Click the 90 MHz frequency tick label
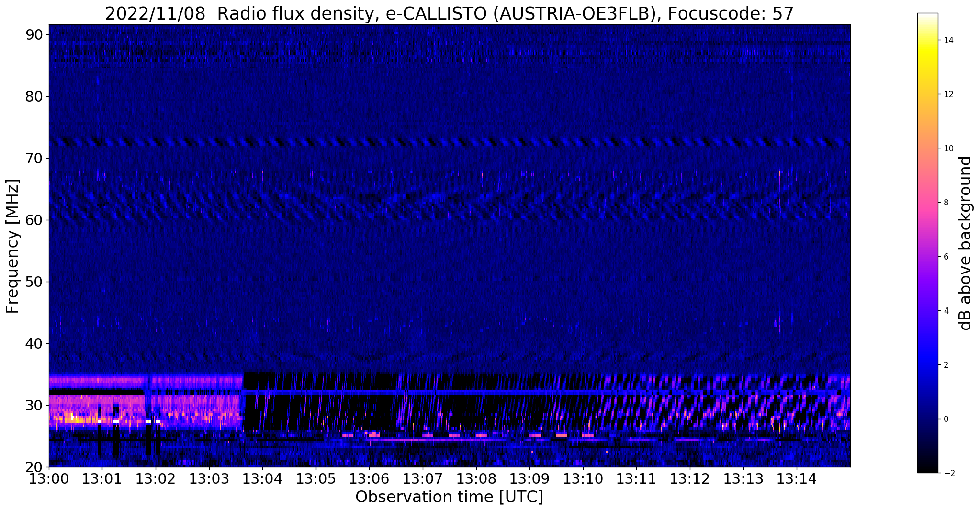 34,34
